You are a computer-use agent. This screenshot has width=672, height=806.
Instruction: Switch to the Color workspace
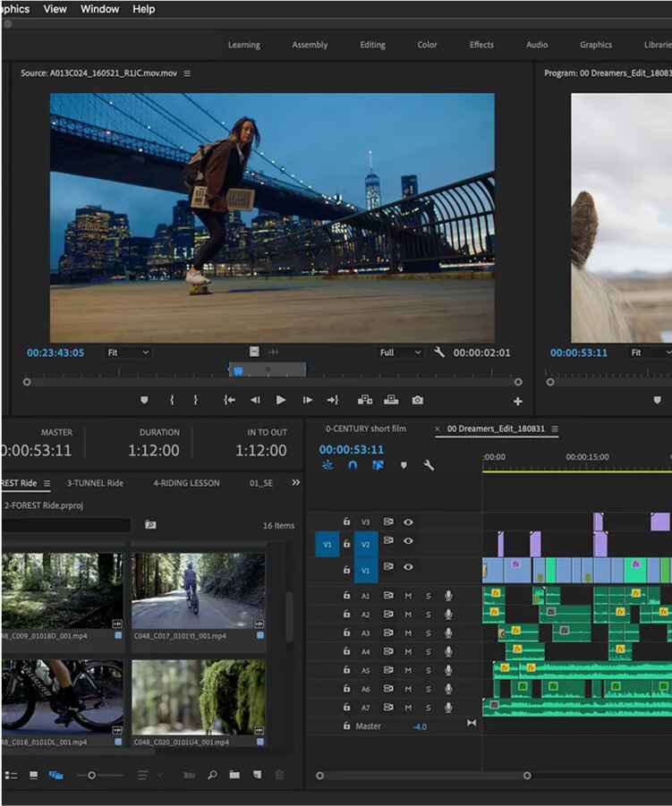428,45
